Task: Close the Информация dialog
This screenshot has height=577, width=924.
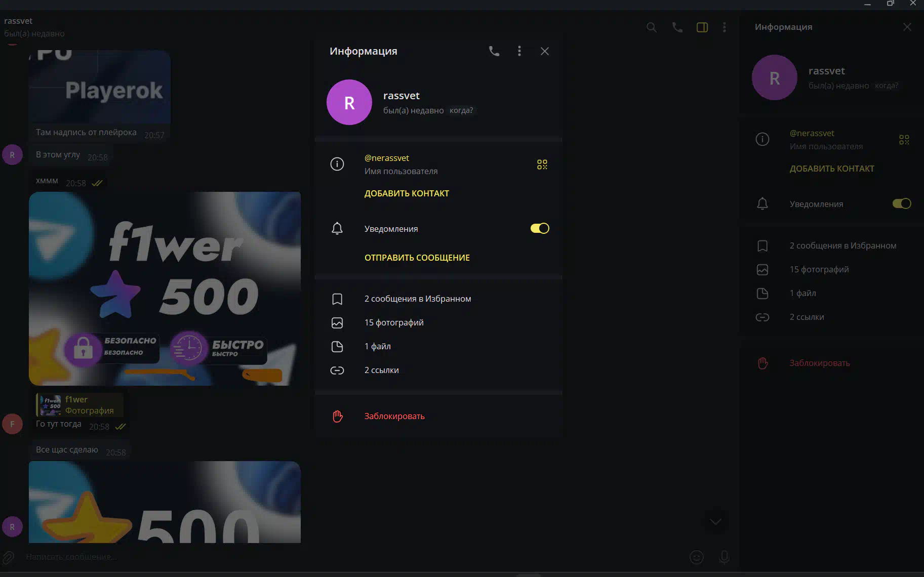Action: tap(545, 51)
